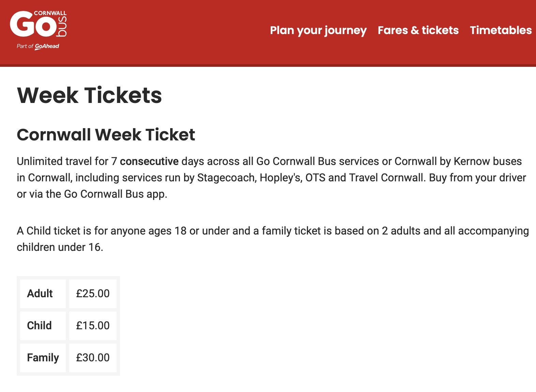Click the Travel Cornwall mention in the paragraph
This screenshot has height=392, width=536.
(382, 178)
